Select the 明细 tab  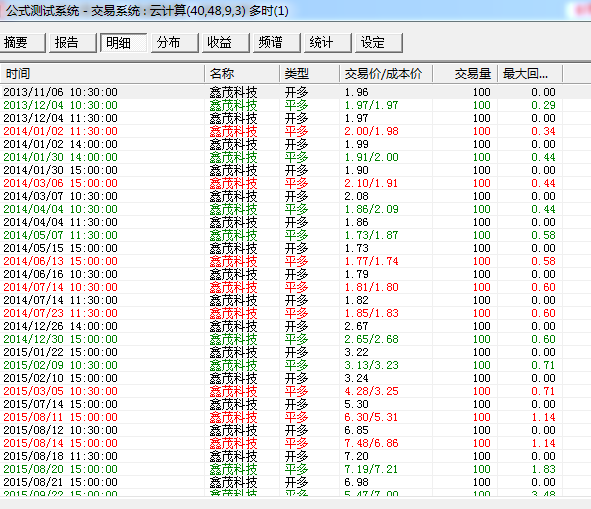[124, 43]
